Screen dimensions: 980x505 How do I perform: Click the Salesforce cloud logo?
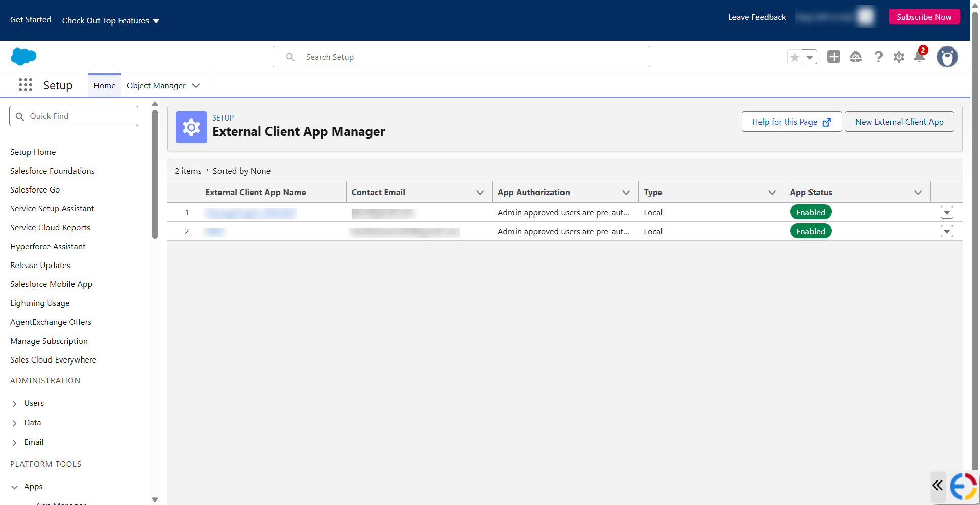pyautogui.click(x=23, y=57)
